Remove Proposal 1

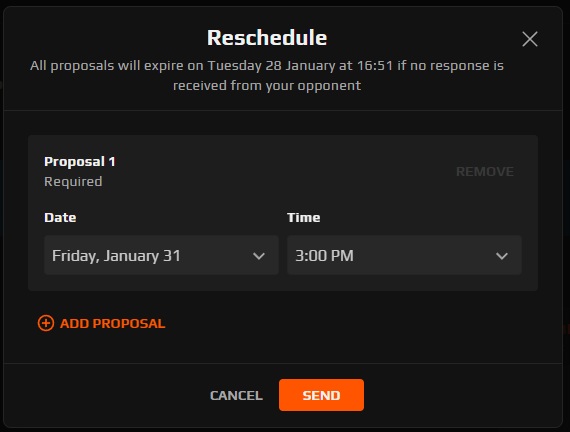click(x=485, y=171)
